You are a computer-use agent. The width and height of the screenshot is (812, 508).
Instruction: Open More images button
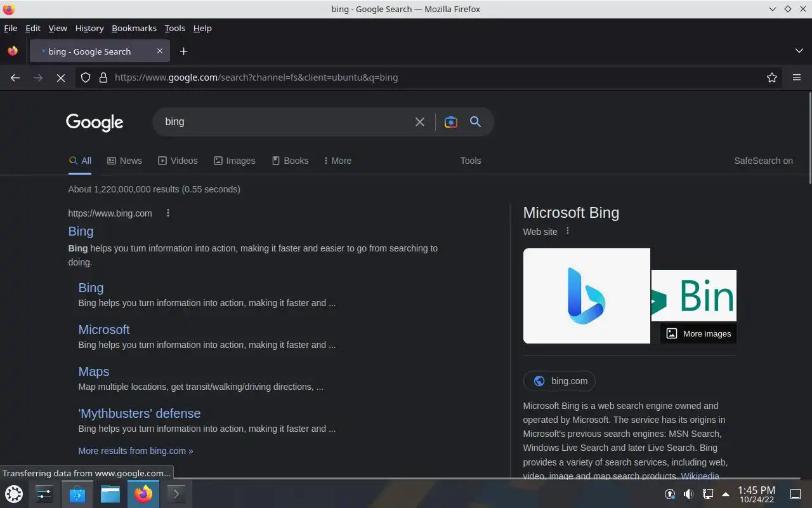[x=698, y=333]
